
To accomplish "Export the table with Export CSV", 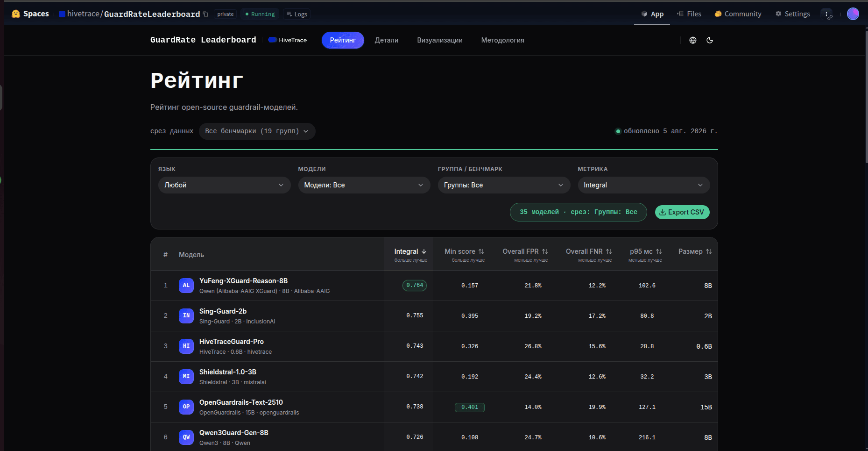I will click(x=682, y=212).
